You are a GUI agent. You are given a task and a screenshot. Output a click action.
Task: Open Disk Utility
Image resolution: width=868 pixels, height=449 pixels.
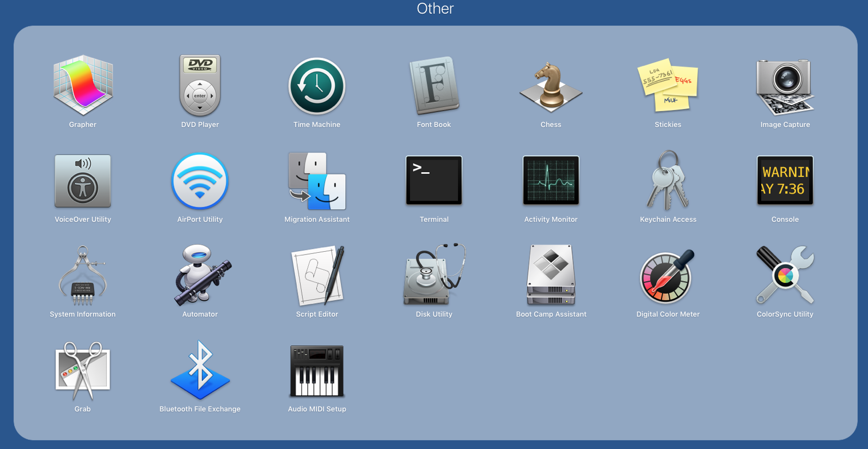(434, 276)
